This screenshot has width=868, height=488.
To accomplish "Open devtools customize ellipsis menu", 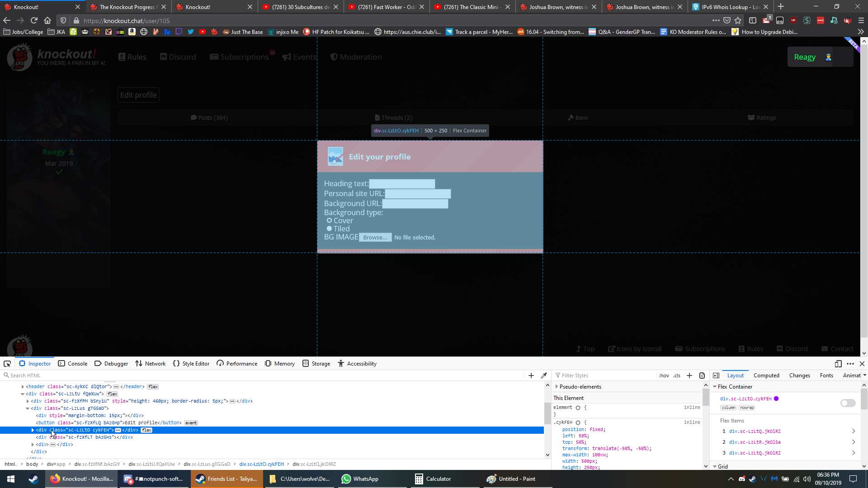I will (850, 364).
